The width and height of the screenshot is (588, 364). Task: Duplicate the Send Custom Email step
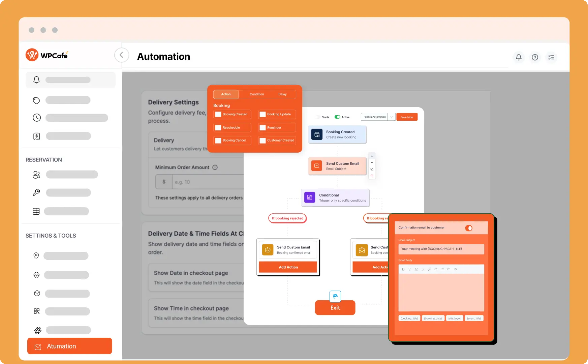click(x=372, y=169)
